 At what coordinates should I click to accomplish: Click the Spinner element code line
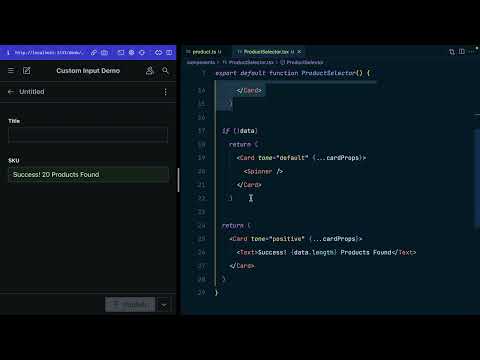pyautogui.click(x=263, y=171)
